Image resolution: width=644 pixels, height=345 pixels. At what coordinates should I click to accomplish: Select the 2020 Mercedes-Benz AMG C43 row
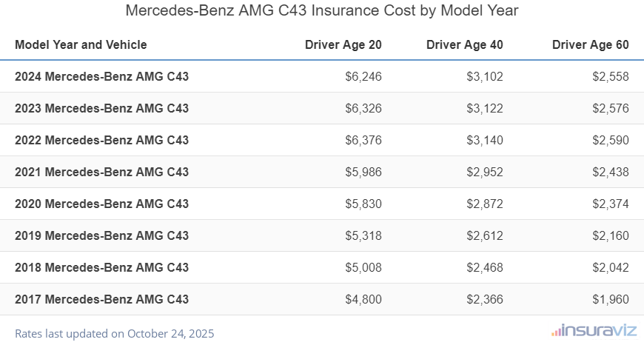[x=101, y=204]
